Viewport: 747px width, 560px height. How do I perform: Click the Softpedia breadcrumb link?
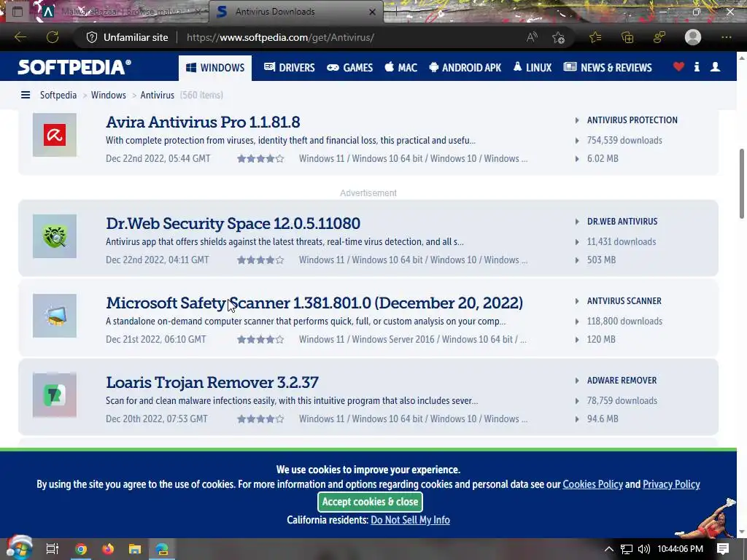pos(58,96)
